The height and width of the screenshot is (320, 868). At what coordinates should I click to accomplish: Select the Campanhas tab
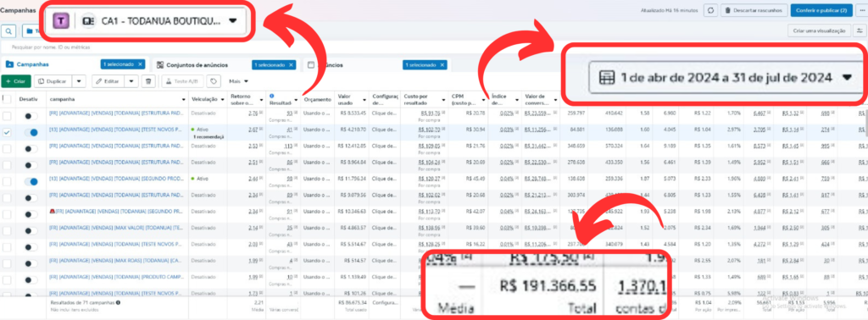click(33, 64)
